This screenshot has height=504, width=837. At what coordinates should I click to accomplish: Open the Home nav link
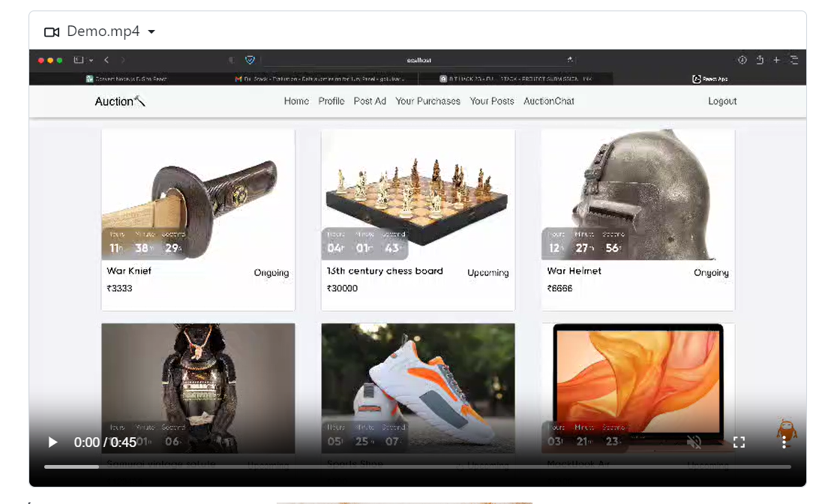click(x=296, y=101)
